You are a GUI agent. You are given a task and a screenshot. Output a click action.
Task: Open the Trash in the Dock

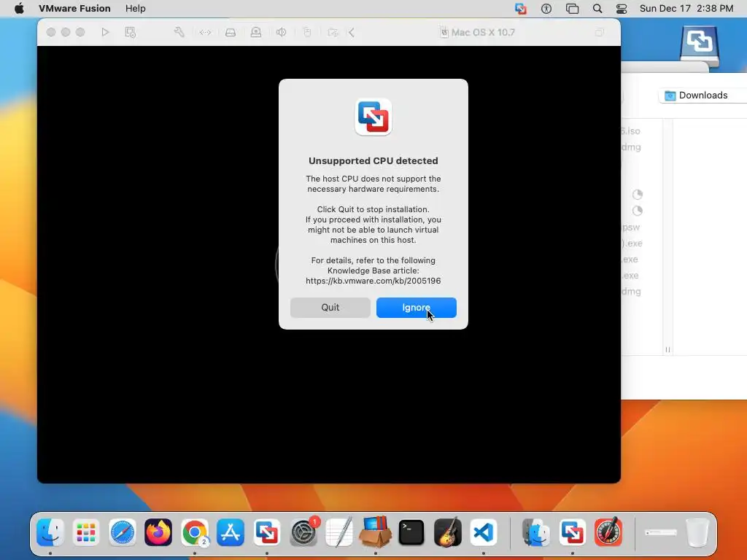coord(697,532)
